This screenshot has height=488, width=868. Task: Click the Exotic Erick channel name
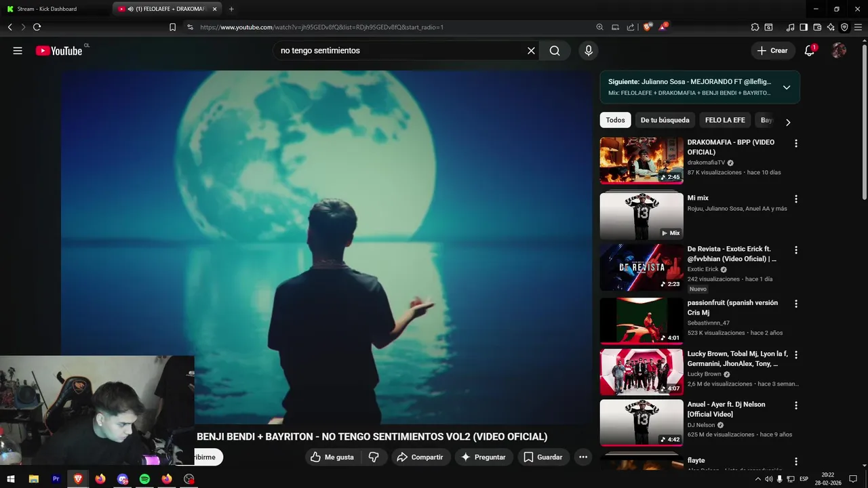[703, 269]
